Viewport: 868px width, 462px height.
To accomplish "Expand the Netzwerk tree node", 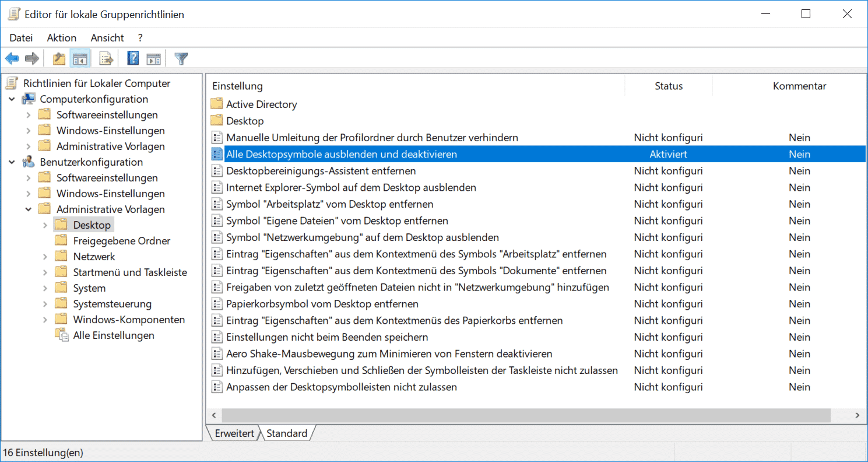I will click(45, 257).
